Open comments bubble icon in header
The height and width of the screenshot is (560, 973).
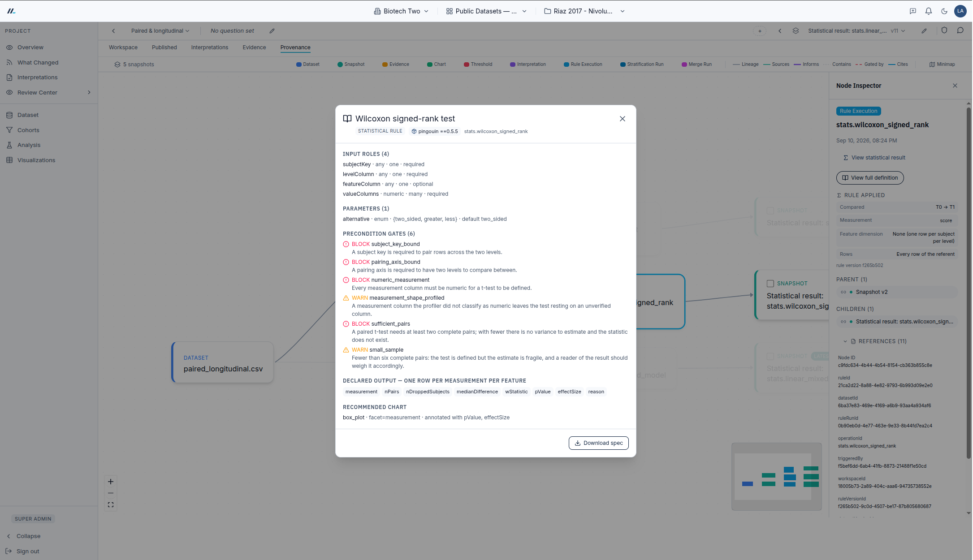coord(960,30)
